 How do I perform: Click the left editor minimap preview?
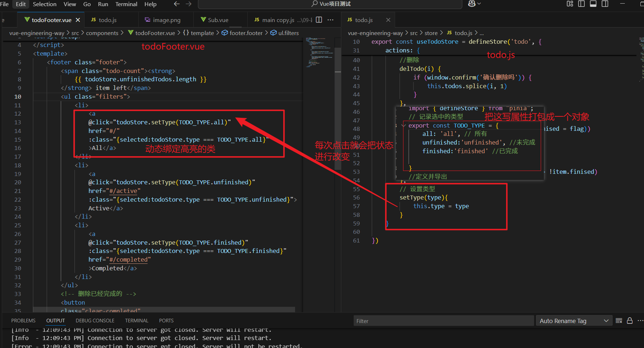[319, 52]
